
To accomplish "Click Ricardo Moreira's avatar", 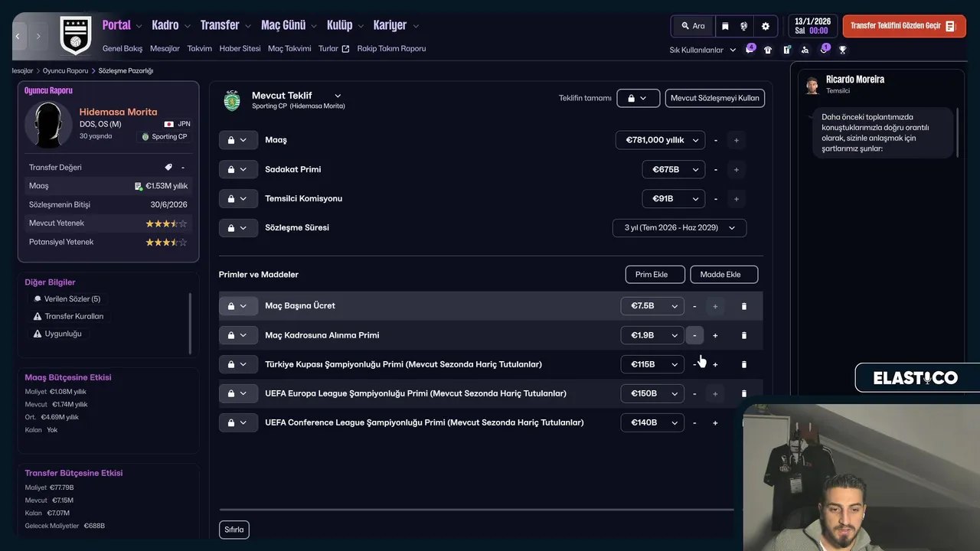I will click(x=812, y=84).
